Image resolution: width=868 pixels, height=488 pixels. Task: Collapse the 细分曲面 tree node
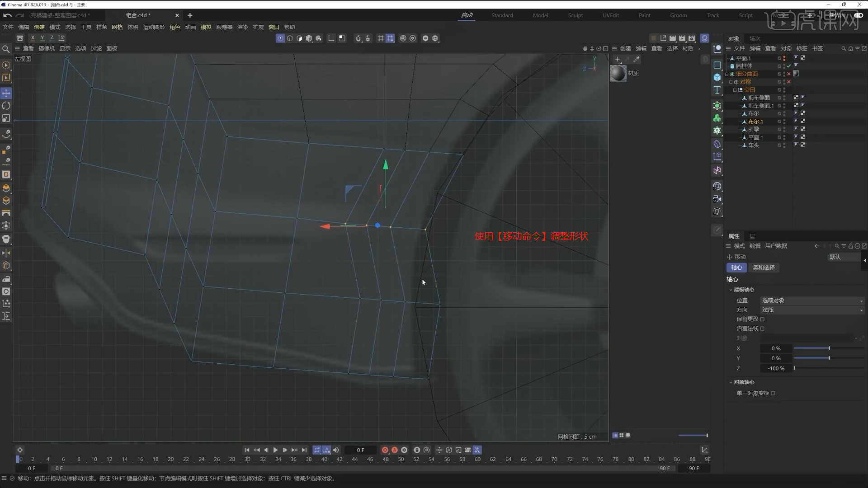(x=726, y=74)
